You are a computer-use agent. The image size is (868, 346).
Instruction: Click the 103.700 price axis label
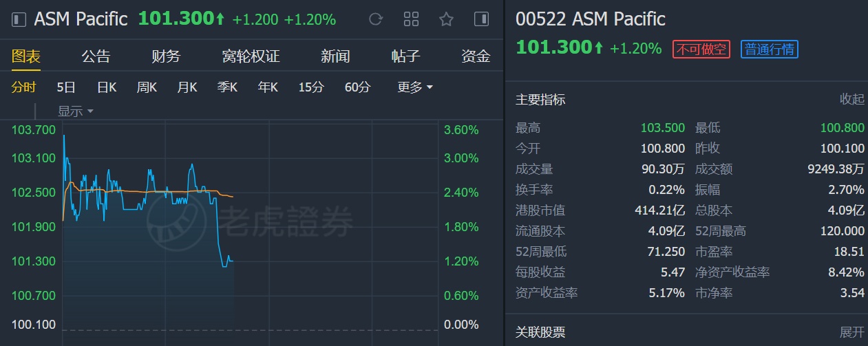coord(34,130)
